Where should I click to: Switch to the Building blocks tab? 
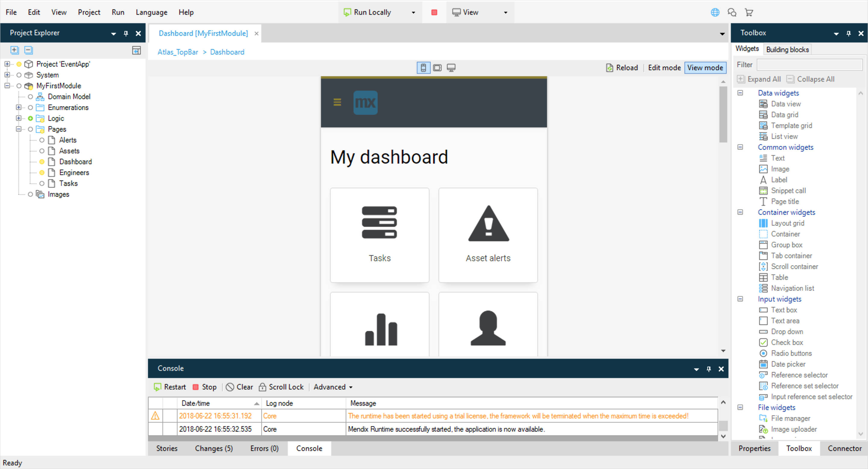click(x=787, y=49)
